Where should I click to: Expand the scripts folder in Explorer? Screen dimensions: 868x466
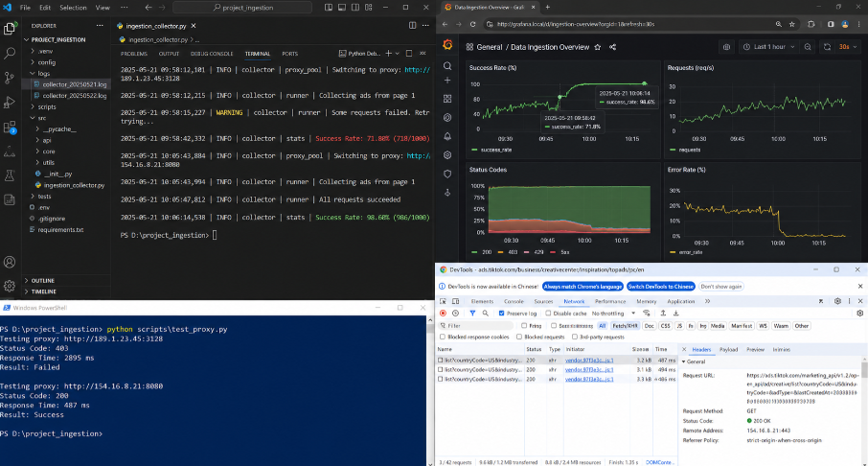pyautogui.click(x=47, y=107)
